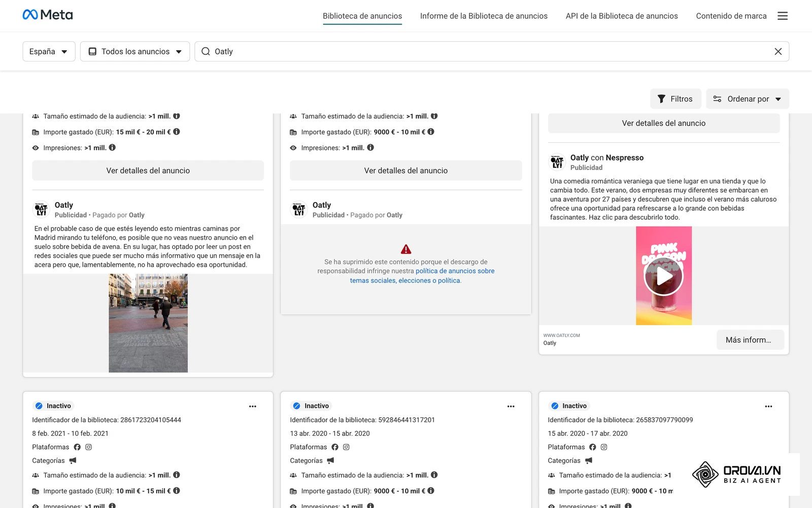Click Oatly name in Madrid ad header

(x=64, y=205)
